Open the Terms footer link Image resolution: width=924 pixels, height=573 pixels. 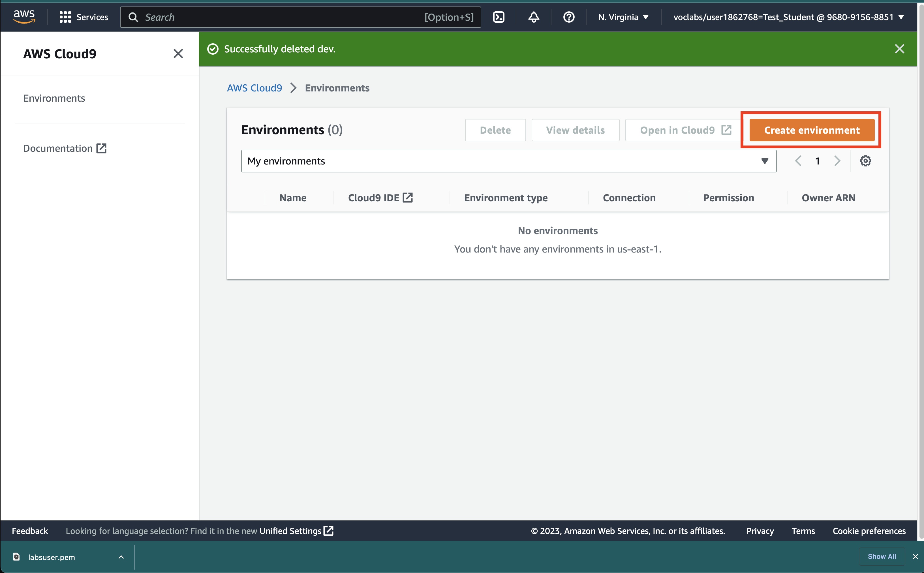coord(803,531)
